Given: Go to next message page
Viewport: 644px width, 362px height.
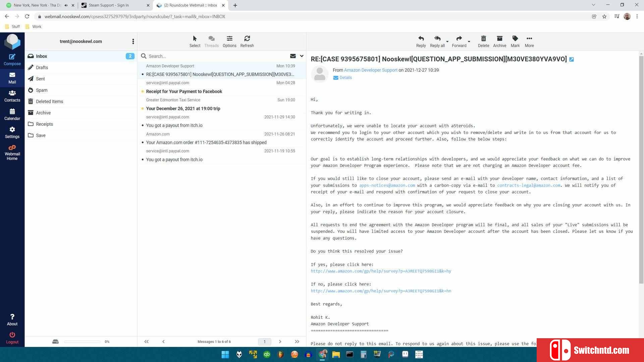Looking at the screenshot, I should pos(280,342).
